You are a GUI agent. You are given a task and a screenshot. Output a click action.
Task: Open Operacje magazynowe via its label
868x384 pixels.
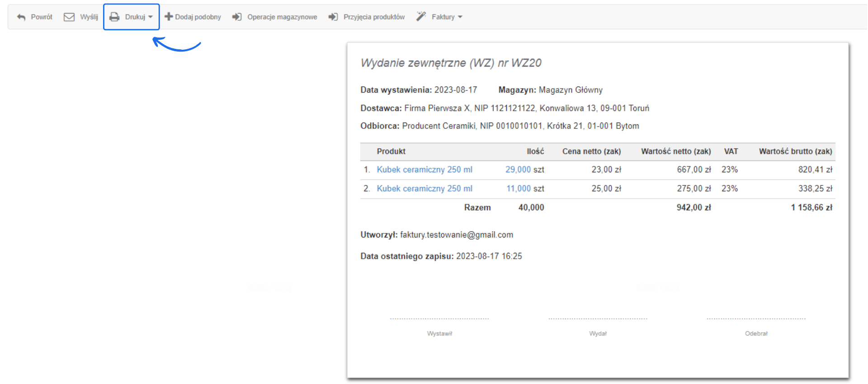tap(282, 17)
